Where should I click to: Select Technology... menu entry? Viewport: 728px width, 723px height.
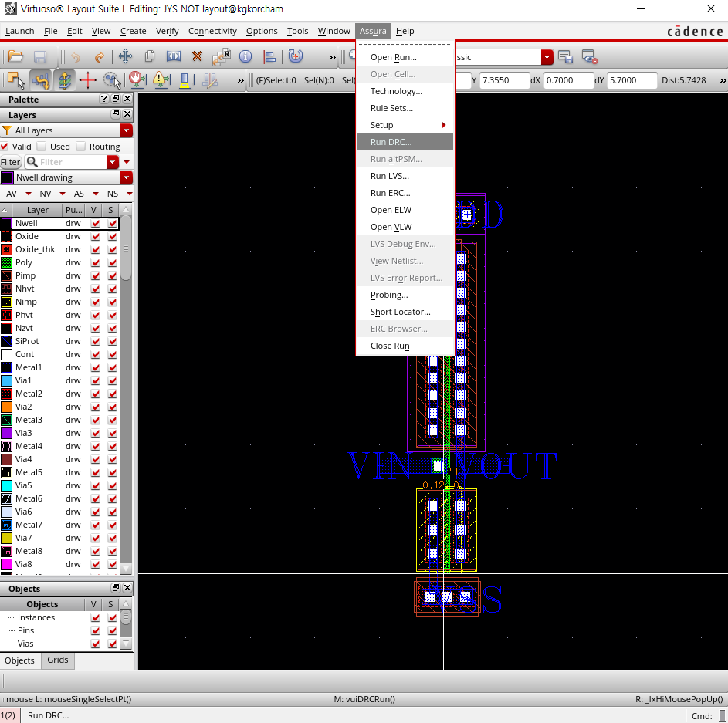click(405, 91)
